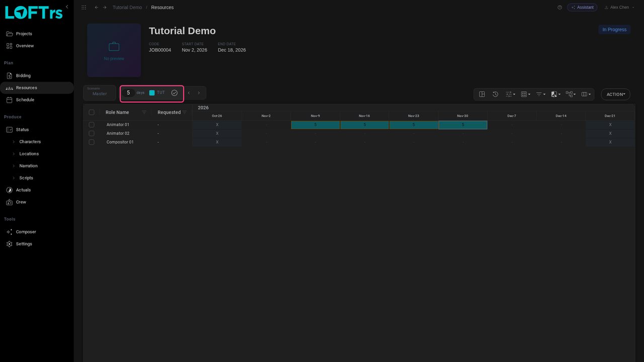
Task: Open the color contrast dropdown
Action: pos(555,94)
